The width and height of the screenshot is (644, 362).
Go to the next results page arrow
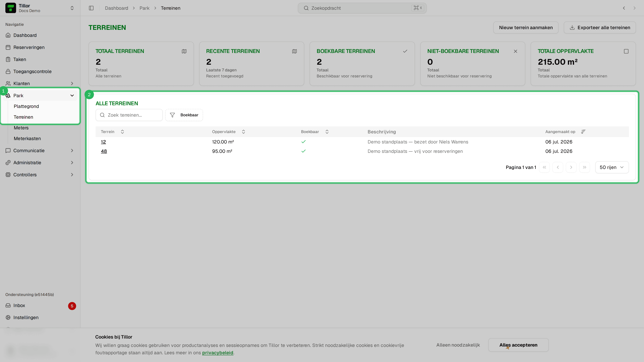[x=571, y=167]
